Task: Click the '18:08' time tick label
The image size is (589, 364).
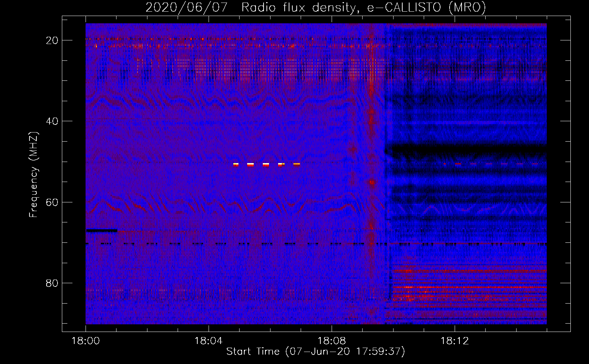Action: click(332, 341)
